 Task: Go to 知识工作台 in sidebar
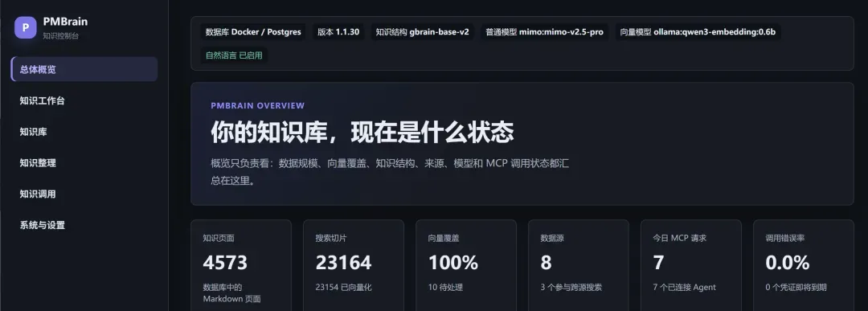tap(84, 100)
